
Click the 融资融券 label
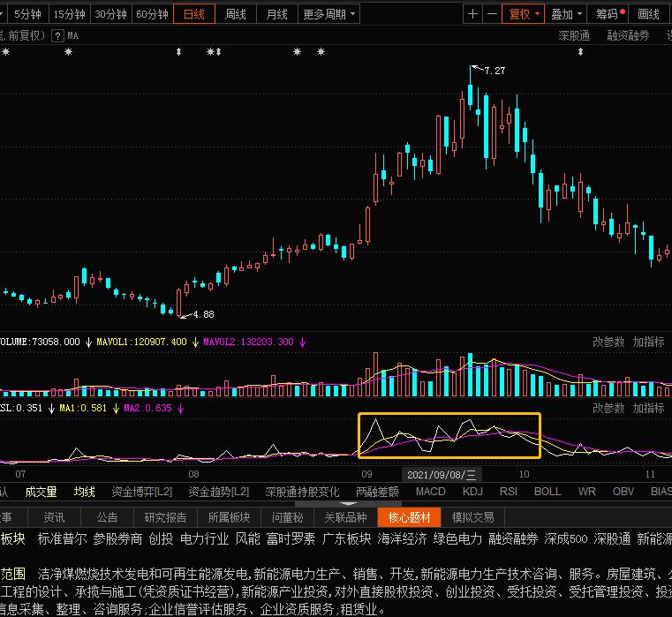click(628, 35)
